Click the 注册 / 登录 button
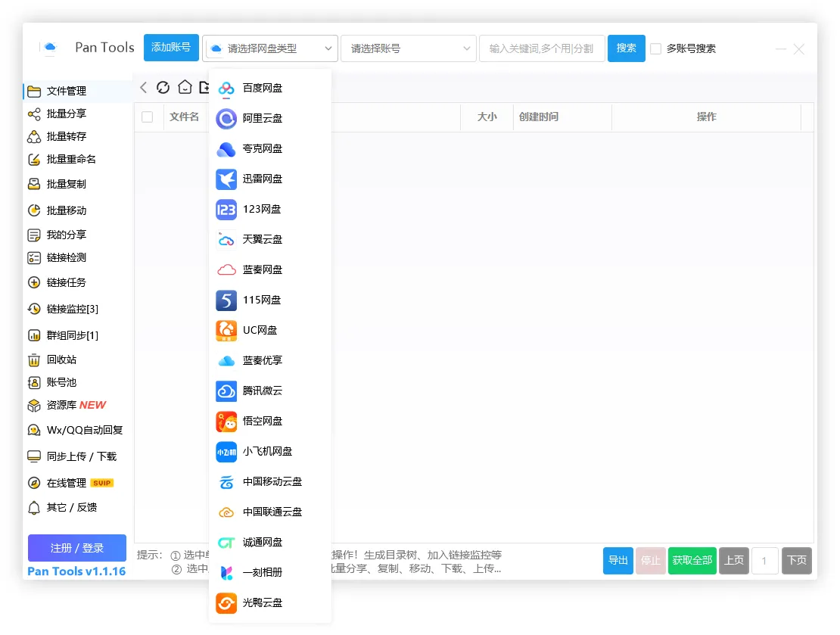The width and height of the screenshot is (840, 635). 77,548
